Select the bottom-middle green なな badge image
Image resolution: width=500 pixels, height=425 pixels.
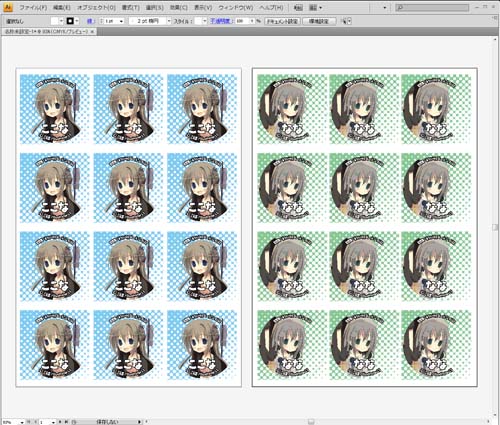point(364,345)
